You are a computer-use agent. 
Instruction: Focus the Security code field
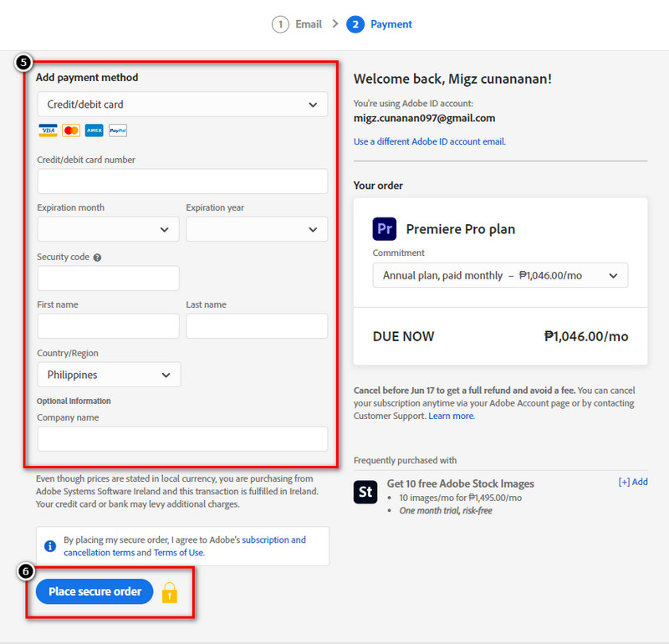pyautogui.click(x=109, y=279)
